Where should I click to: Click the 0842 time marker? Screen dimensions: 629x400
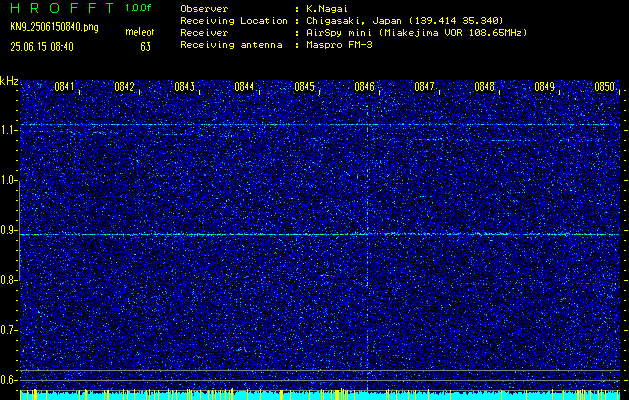(x=124, y=87)
